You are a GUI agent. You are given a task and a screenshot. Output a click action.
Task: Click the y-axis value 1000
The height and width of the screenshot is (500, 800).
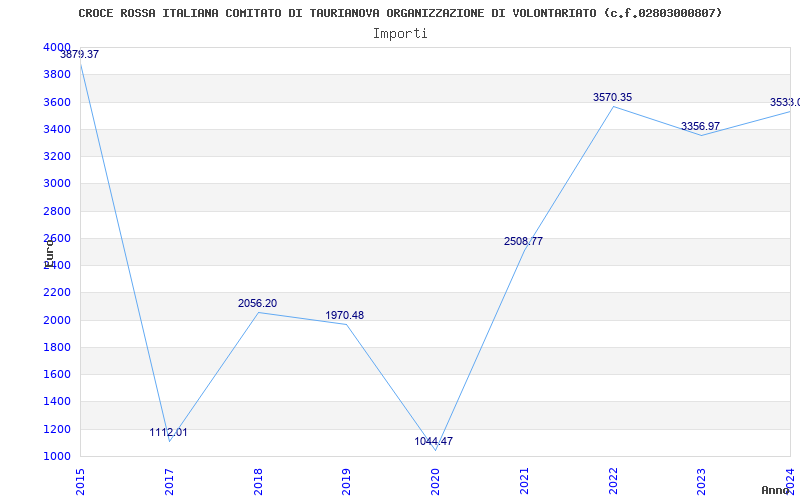coord(57,456)
